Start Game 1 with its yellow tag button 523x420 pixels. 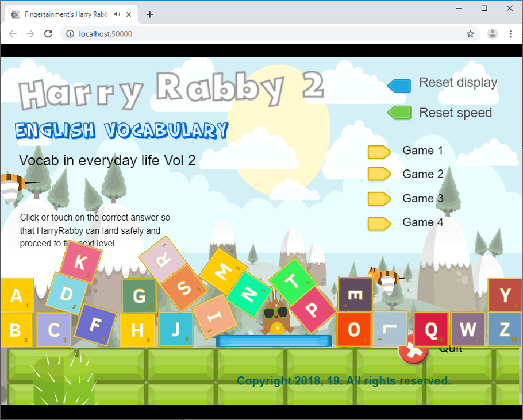pyautogui.click(x=379, y=152)
